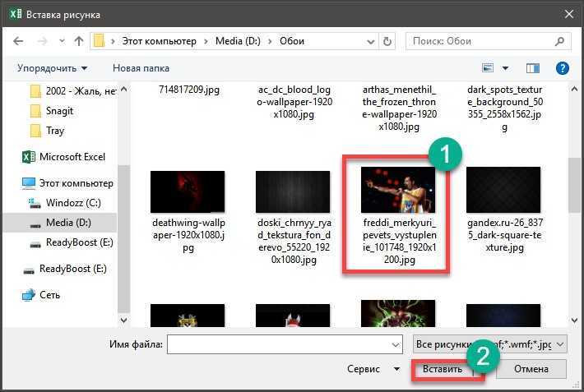Image resolution: width=584 pixels, height=392 pixels.
Task: Toggle the preview pane icon
Action: pos(533,68)
